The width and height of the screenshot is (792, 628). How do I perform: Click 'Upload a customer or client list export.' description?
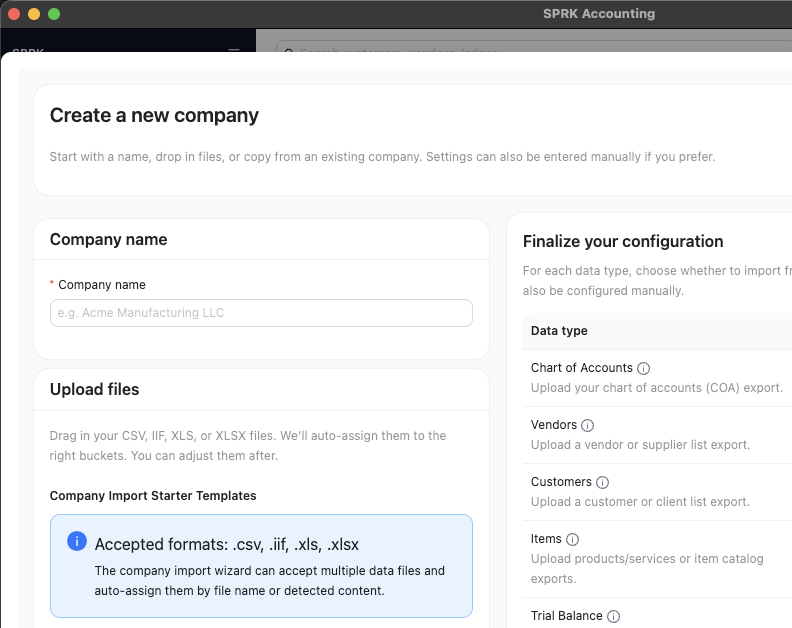[x=640, y=502]
